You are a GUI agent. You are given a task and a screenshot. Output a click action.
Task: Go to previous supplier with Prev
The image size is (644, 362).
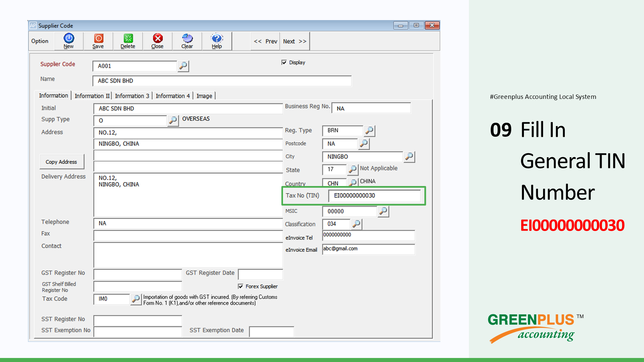[265, 41]
